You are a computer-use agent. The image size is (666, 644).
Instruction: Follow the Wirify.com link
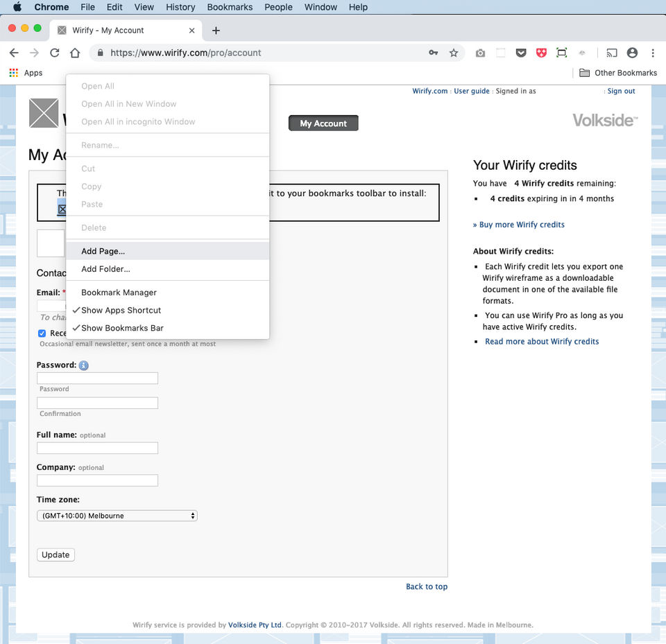(x=430, y=91)
